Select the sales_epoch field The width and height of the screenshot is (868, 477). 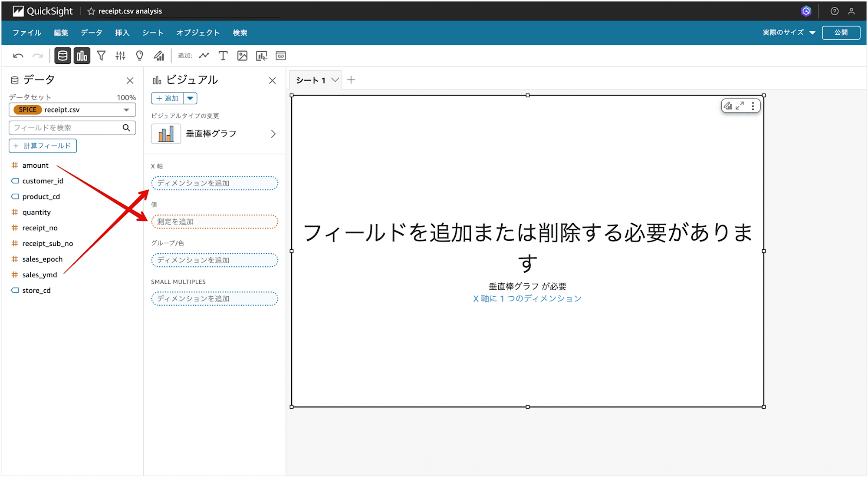click(x=43, y=259)
